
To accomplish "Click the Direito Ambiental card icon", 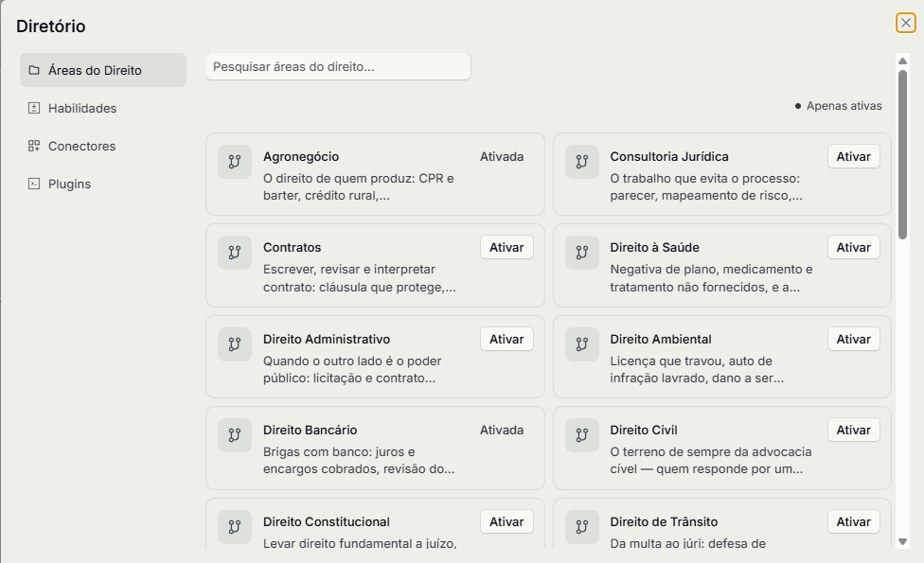I will 581,343.
